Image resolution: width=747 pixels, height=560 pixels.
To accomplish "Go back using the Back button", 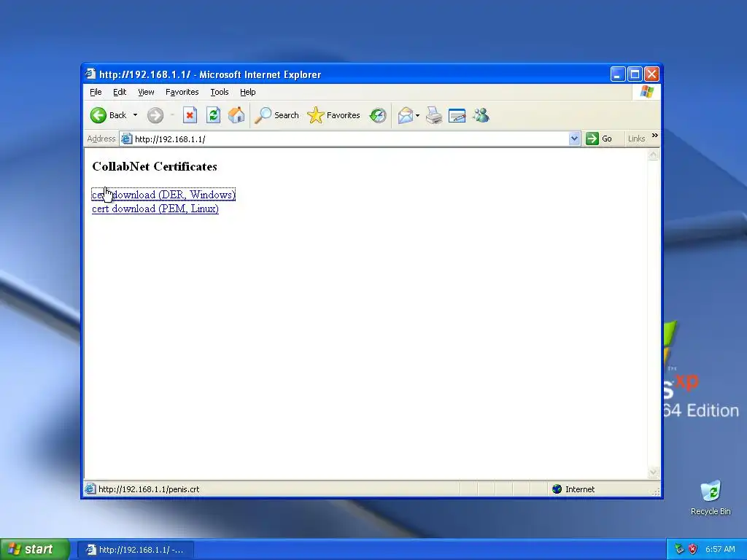I will (x=109, y=115).
